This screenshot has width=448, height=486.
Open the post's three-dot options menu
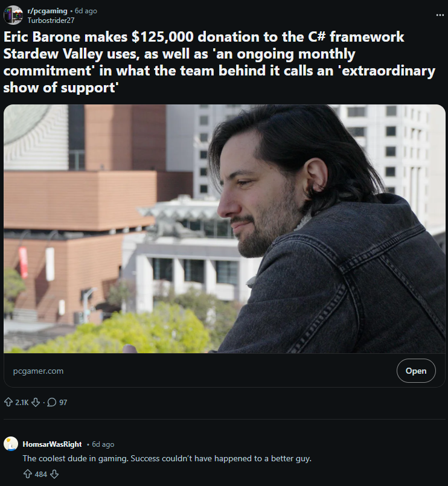440,15
